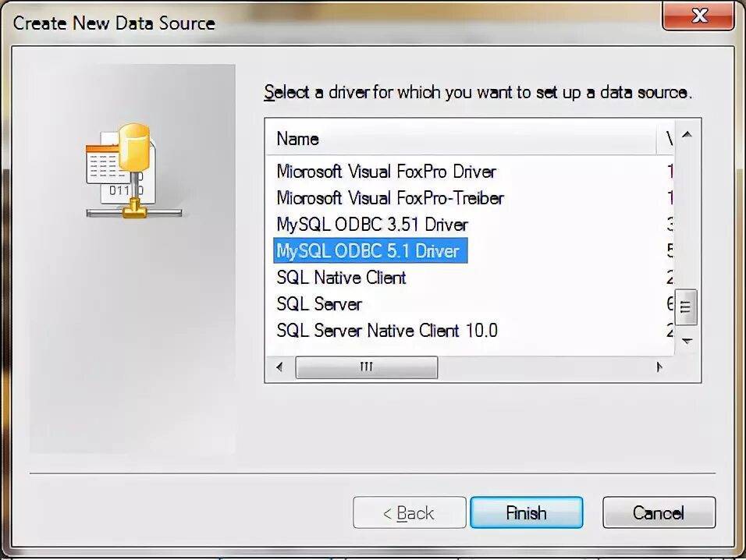Click the Finish button
The height and width of the screenshot is (560, 746).
526,512
